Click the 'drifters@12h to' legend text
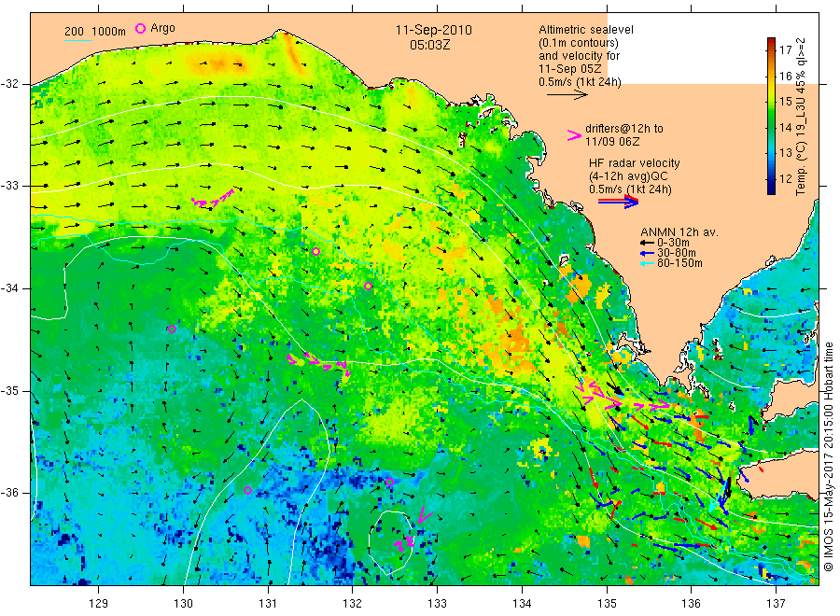The image size is (840, 616). point(624,129)
